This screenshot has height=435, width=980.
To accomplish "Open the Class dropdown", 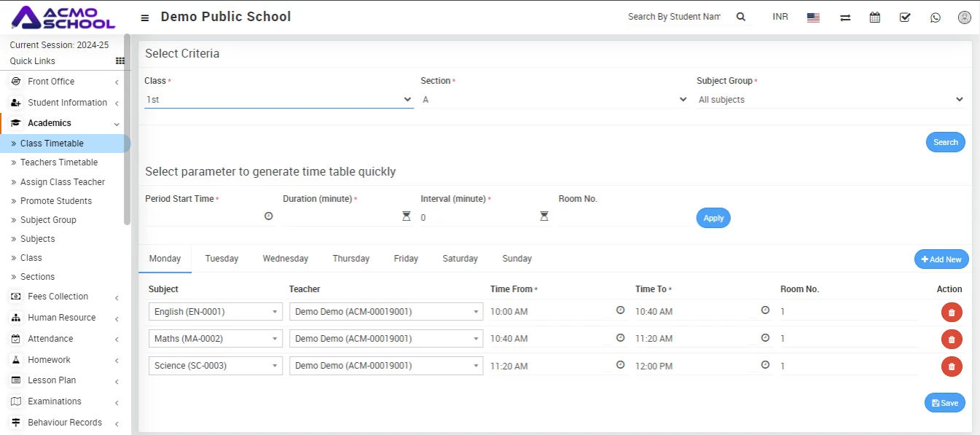I will coord(278,100).
